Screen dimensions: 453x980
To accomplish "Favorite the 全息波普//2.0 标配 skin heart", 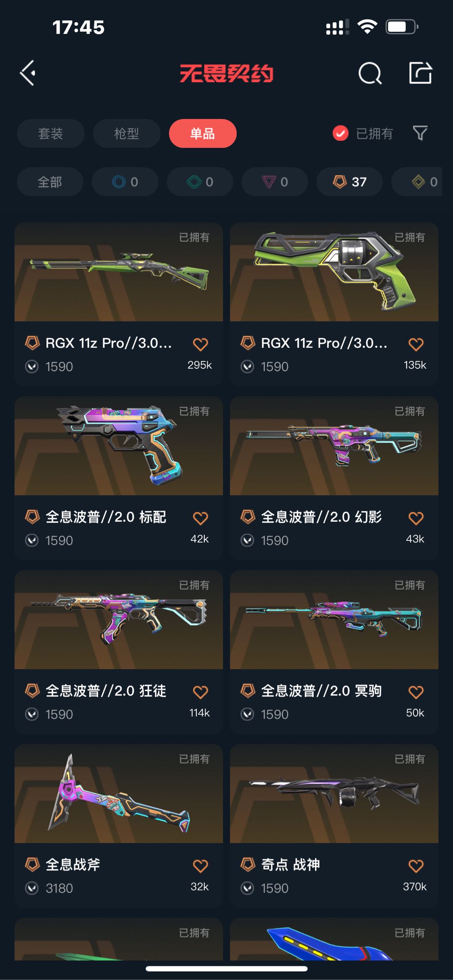I will [200, 518].
